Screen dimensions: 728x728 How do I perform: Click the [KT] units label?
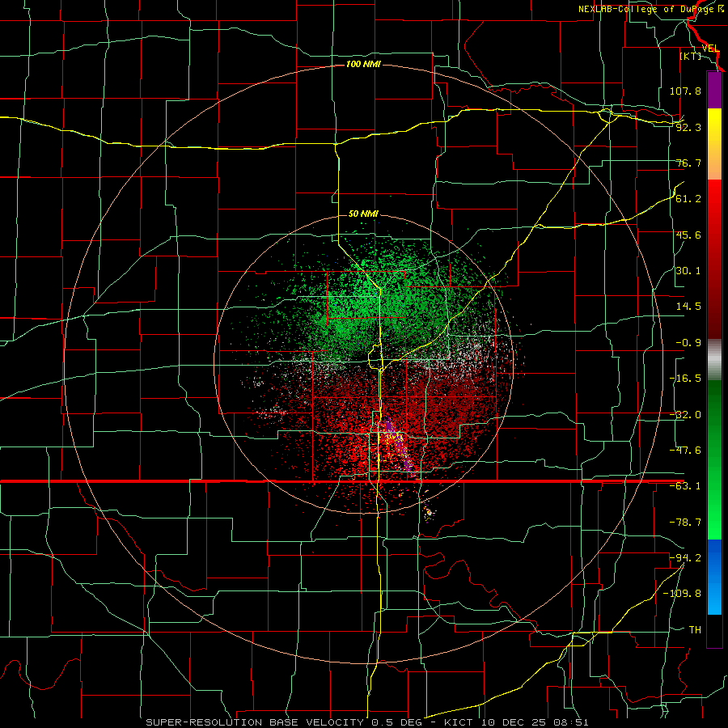(x=691, y=56)
